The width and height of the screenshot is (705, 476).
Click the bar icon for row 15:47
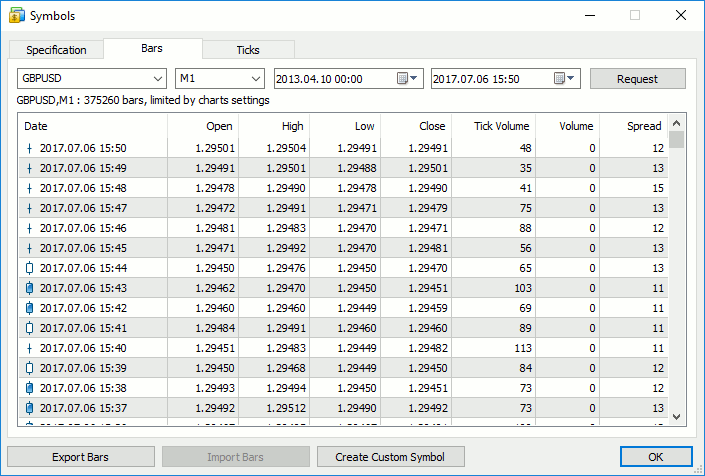[x=29, y=208]
